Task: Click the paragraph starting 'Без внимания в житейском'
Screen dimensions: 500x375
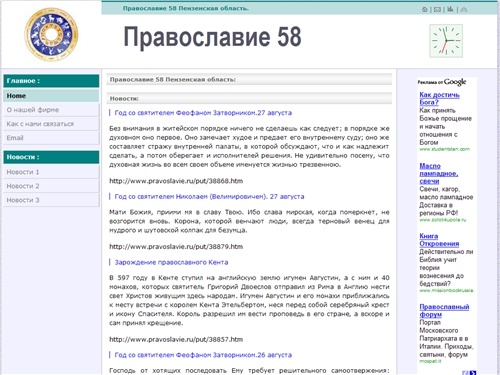Action: [249, 146]
